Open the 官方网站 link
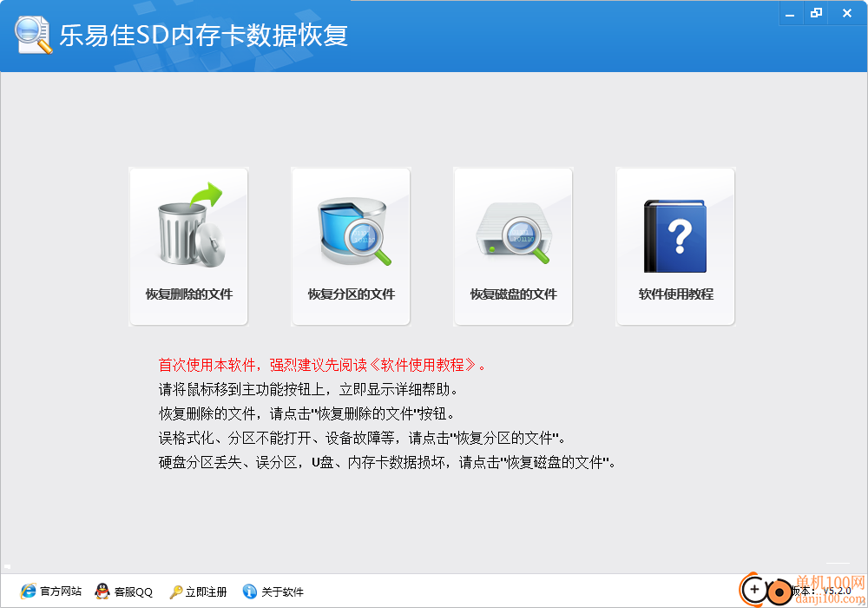Image resolution: width=868 pixels, height=608 pixels. 61,591
